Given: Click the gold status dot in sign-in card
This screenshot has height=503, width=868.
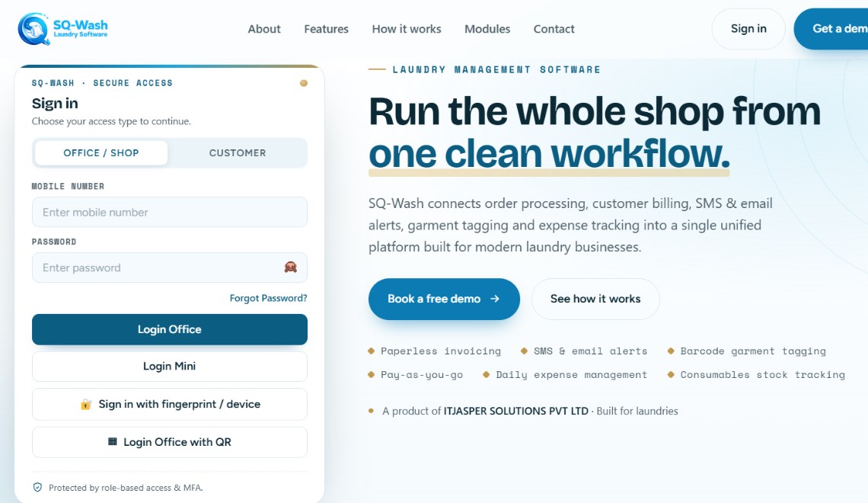Looking at the screenshot, I should pyautogui.click(x=303, y=83).
